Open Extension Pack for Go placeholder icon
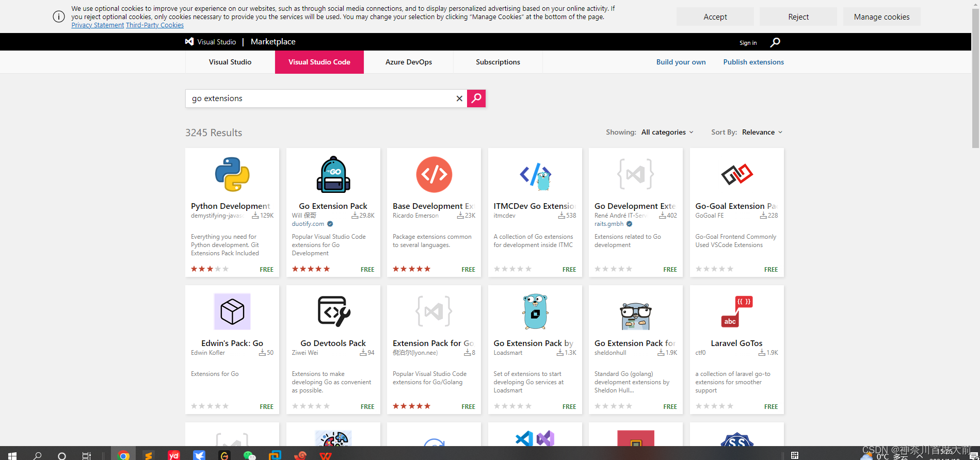 point(434,311)
